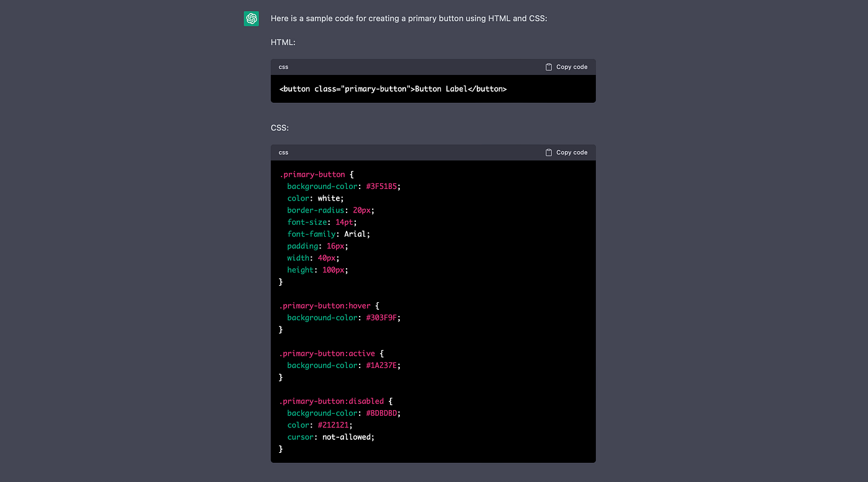Click 'background-color: #3F51B5;' line
The image size is (868, 482).
(x=344, y=186)
